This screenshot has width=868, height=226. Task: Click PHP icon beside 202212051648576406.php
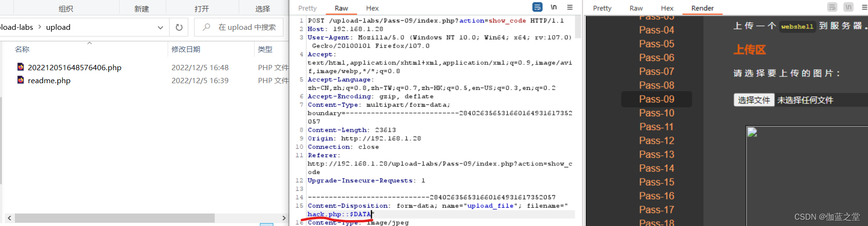21,67
